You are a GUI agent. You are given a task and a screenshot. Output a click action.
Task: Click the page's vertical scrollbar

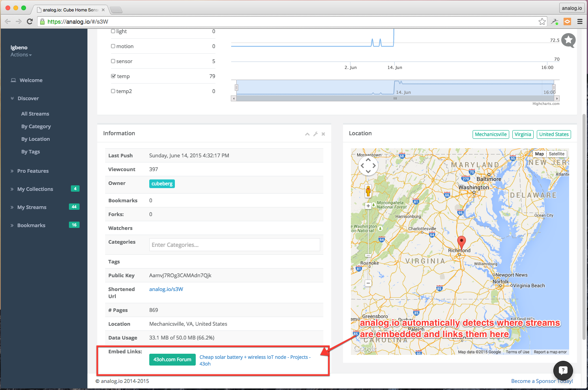tap(584, 227)
